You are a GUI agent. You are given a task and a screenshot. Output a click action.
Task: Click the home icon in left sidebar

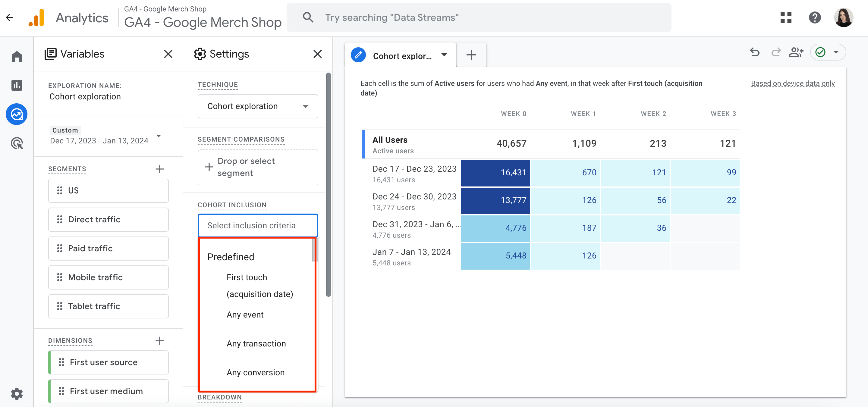[17, 57]
